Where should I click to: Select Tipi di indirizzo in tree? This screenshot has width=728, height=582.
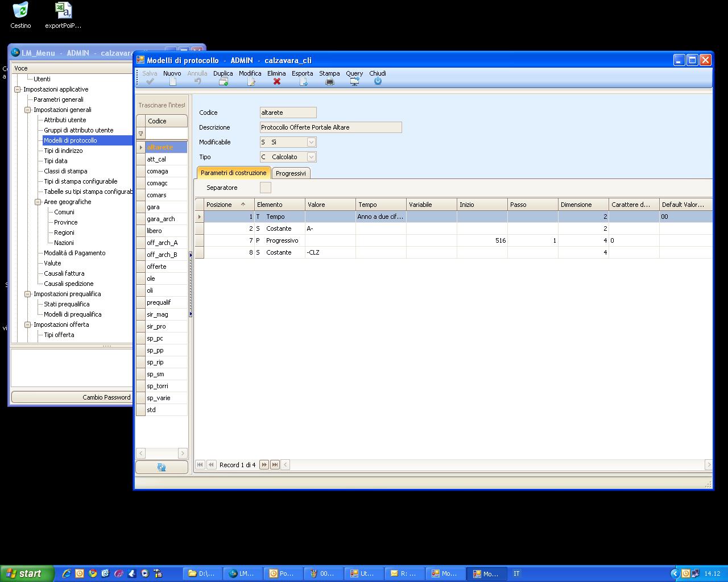tap(63, 151)
